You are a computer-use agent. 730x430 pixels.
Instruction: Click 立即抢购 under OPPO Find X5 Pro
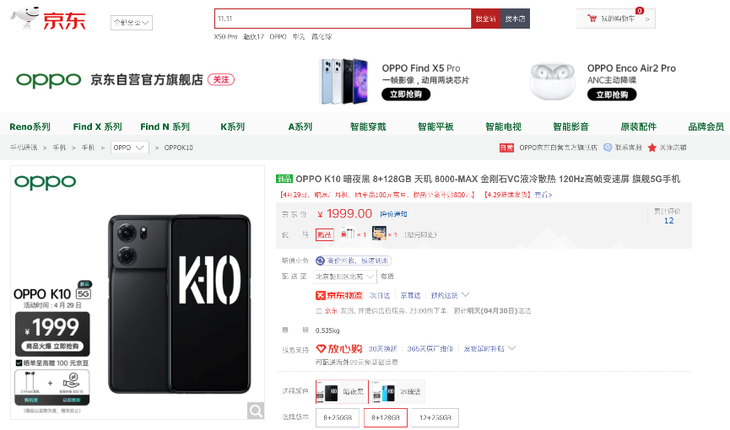[x=406, y=94]
